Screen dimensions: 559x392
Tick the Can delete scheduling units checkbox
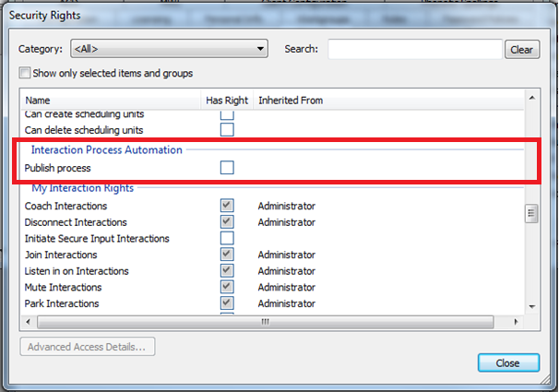(x=227, y=130)
